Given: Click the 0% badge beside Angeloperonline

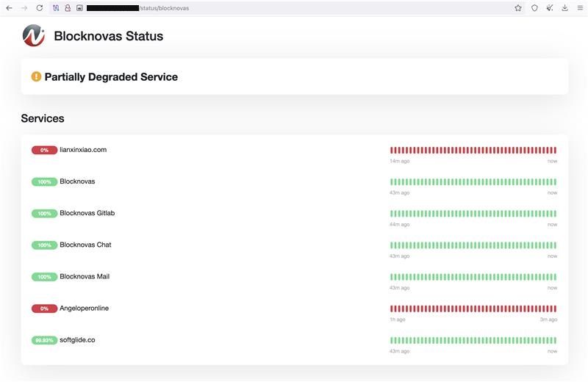Looking at the screenshot, I should coord(44,309).
